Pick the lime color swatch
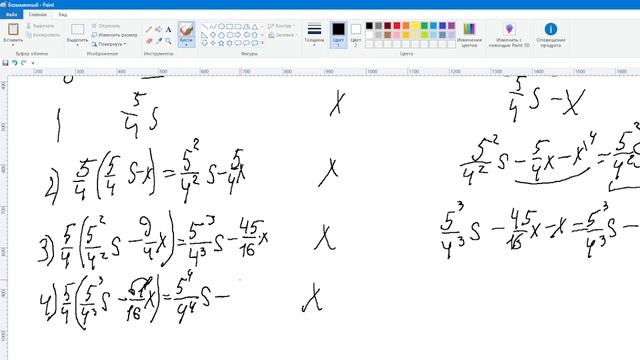Viewport: 640px width, 360px height. [424, 35]
